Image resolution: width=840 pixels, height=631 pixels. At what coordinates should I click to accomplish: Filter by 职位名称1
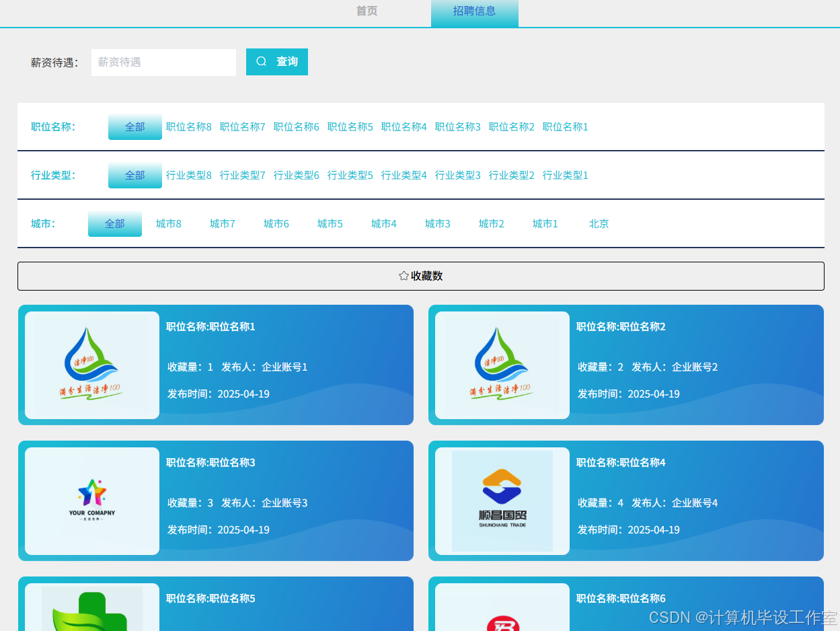click(x=566, y=126)
